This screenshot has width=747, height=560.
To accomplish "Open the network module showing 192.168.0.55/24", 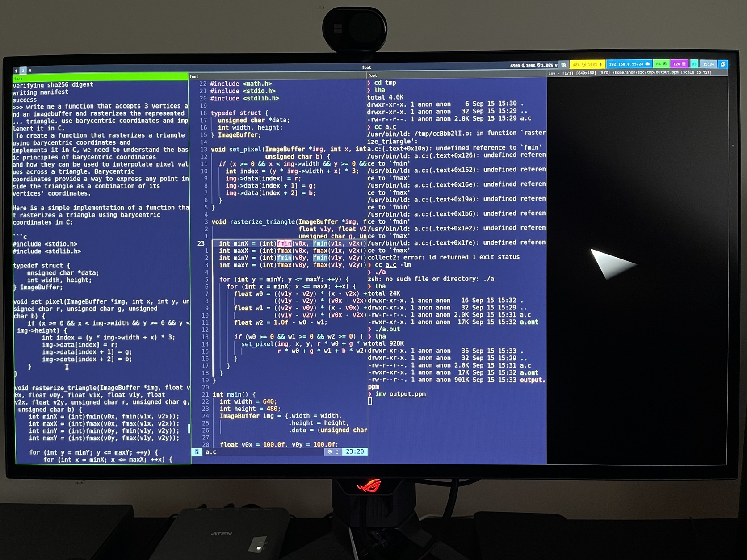I will coord(629,64).
